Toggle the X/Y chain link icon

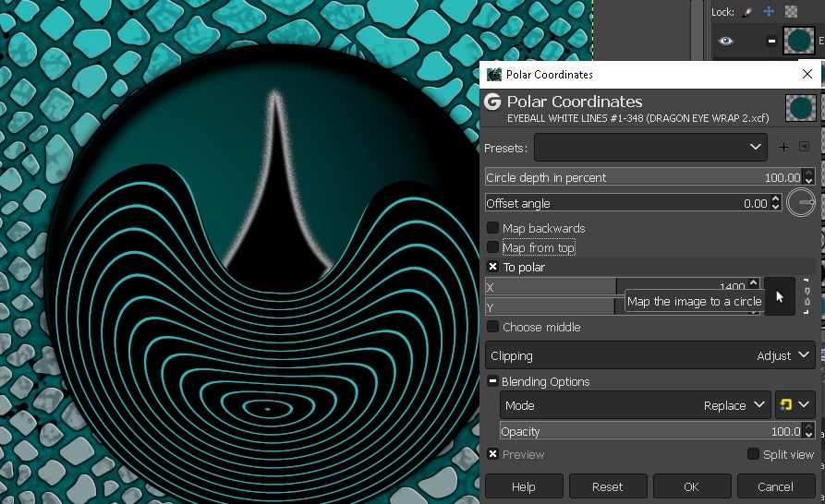click(807, 296)
